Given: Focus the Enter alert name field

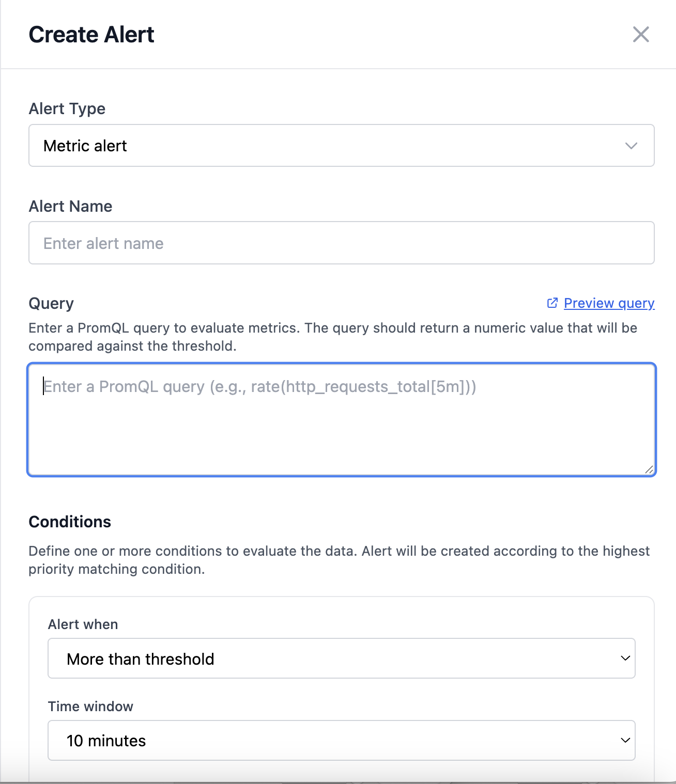Looking at the screenshot, I should [341, 243].
